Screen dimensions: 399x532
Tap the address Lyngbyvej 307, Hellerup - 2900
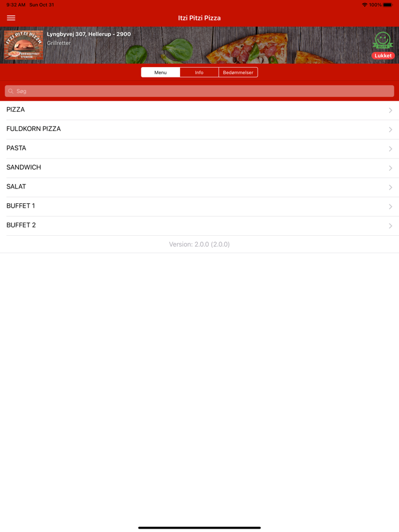click(x=88, y=34)
